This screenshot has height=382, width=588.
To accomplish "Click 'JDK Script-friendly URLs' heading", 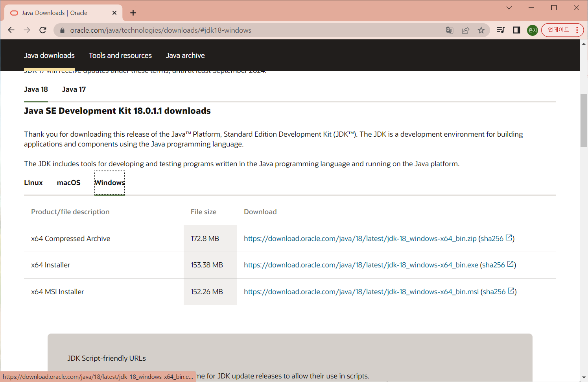I will tap(107, 358).
